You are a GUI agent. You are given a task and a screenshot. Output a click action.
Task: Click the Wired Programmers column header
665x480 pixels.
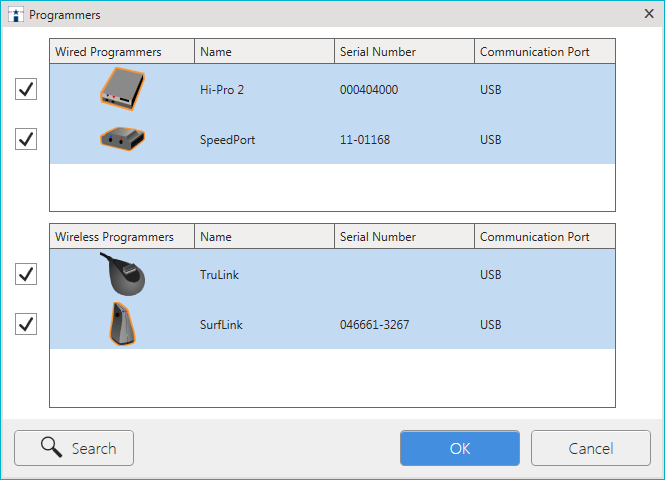pos(122,51)
